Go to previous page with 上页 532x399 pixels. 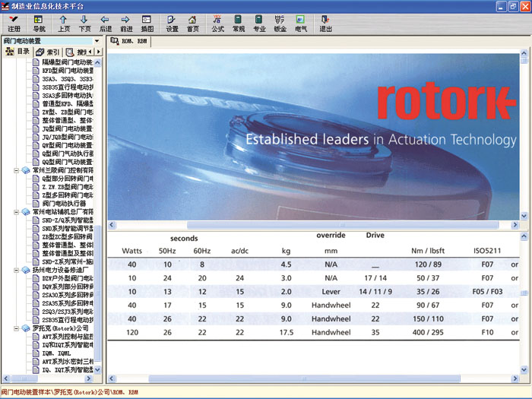64,23
